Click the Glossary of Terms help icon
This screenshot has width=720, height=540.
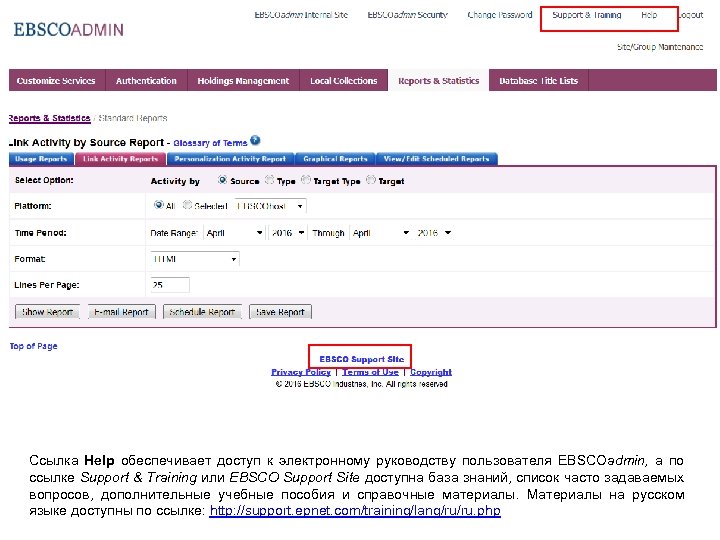[255, 141]
